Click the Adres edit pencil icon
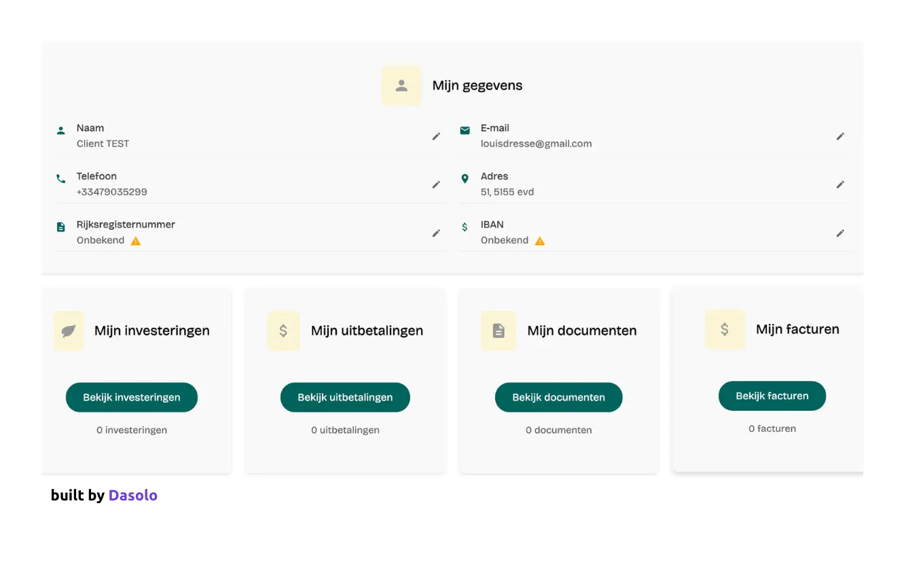Screen dimensions: 902x588 tap(840, 185)
